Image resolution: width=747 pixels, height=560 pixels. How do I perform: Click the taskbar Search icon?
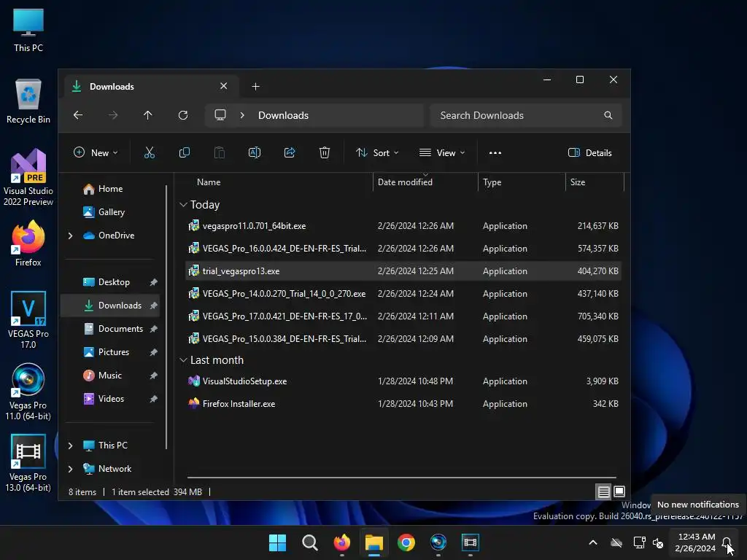[x=309, y=542]
